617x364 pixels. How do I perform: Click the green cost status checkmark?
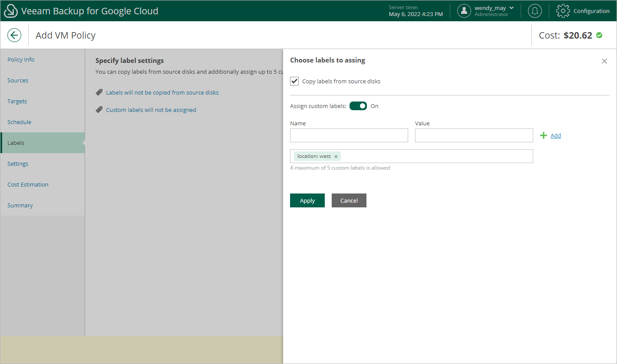click(x=599, y=35)
